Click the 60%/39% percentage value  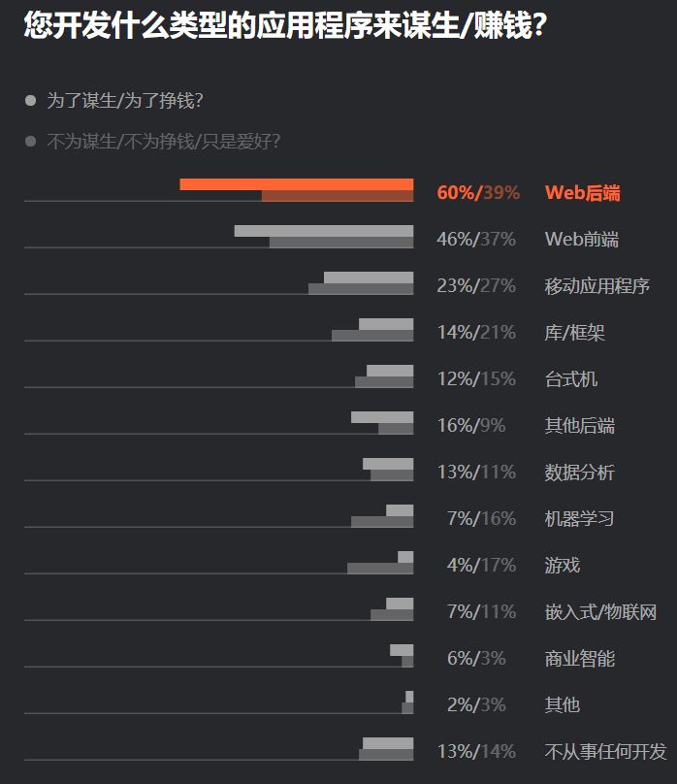click(x=478, y=192)
